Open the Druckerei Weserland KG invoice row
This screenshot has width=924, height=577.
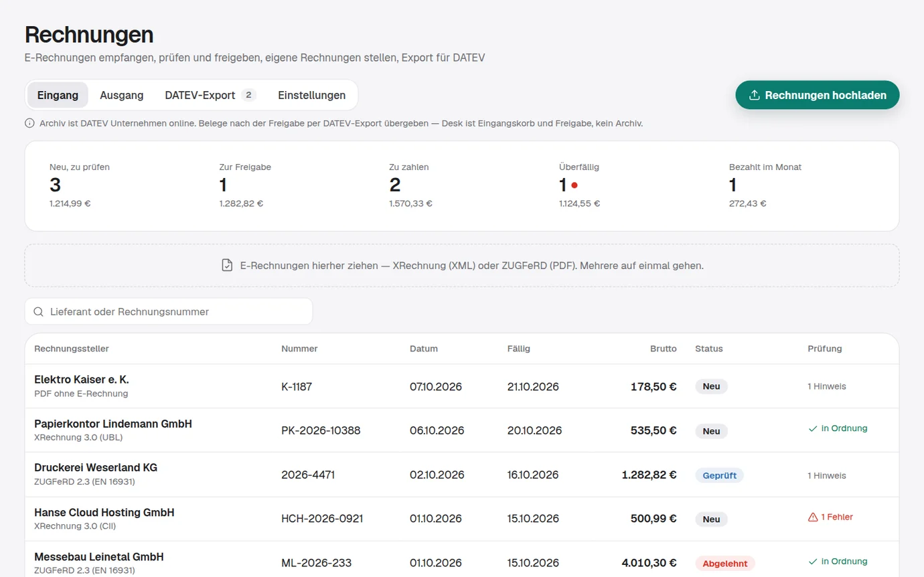(x=462, y=475)
